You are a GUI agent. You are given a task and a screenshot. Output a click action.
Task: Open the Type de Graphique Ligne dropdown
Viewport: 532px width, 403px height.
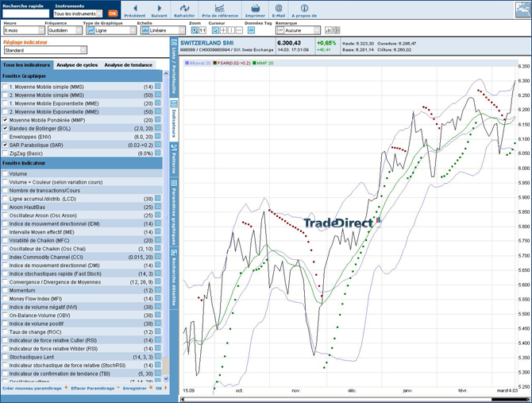click(x=111, y=30)
